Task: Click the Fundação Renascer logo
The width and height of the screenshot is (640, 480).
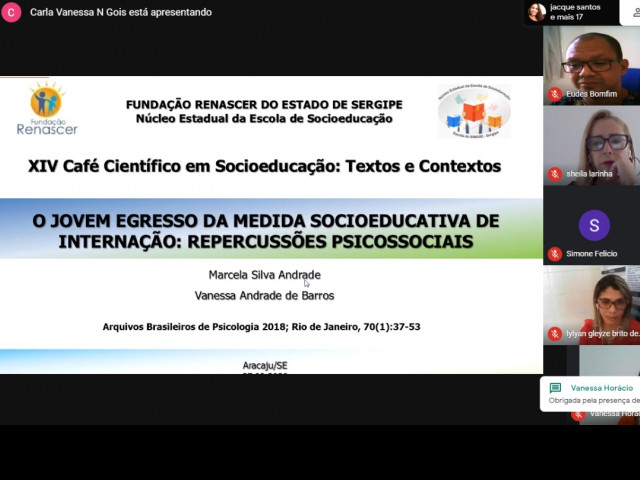Action: click(x=46, y=109)
